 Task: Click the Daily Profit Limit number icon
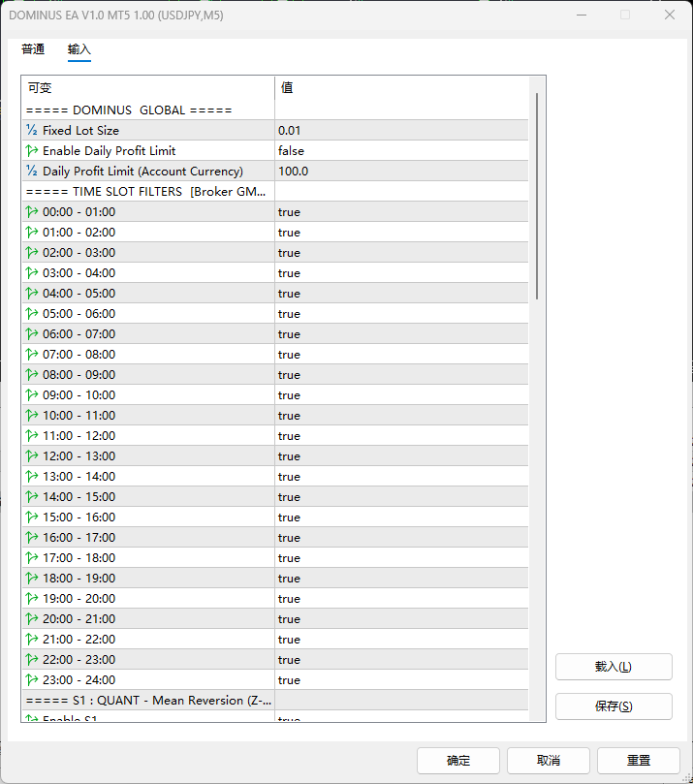tap(32, 172)
